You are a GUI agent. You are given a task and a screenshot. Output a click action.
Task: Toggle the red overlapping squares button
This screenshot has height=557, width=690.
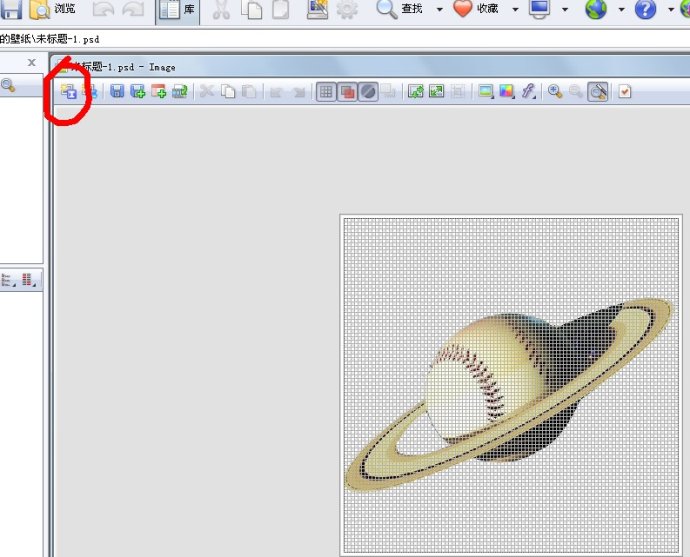(347, 92)
